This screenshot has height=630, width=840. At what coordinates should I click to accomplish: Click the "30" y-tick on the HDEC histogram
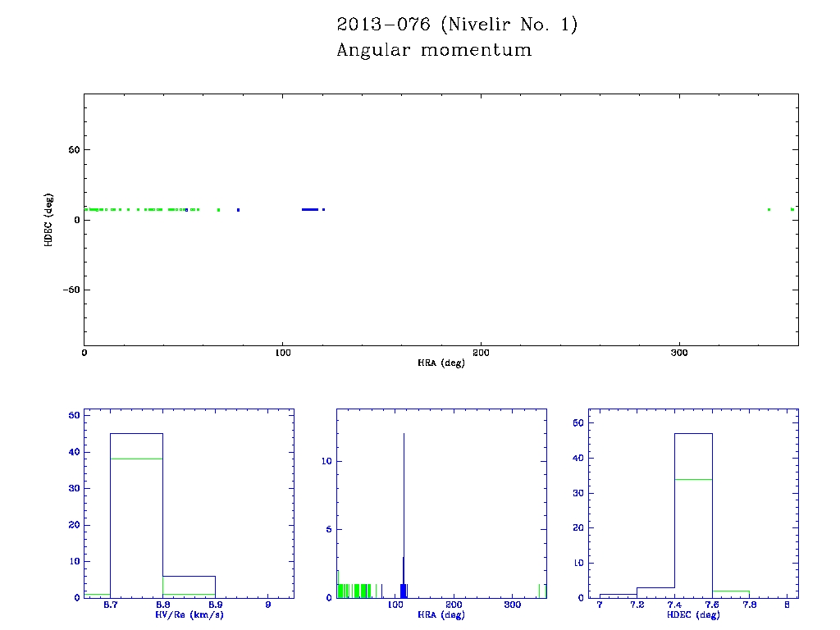pyautogui.click(x=578, y=493)
